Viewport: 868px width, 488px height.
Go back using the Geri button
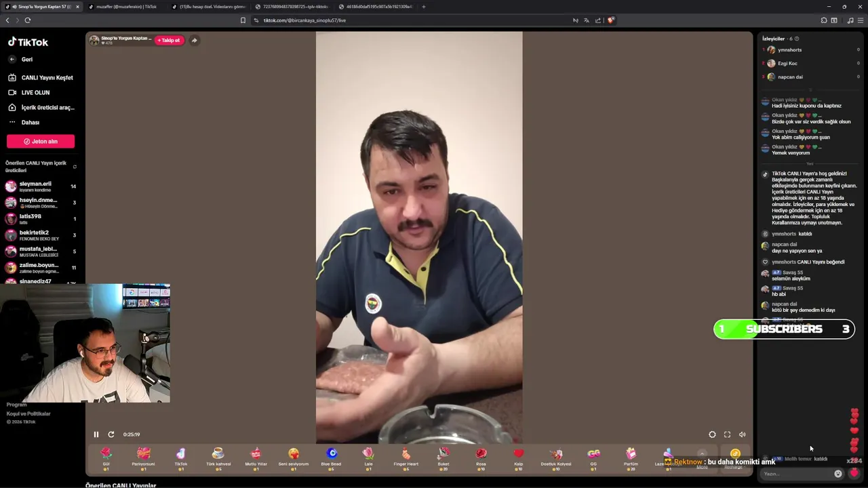(20, 60)
